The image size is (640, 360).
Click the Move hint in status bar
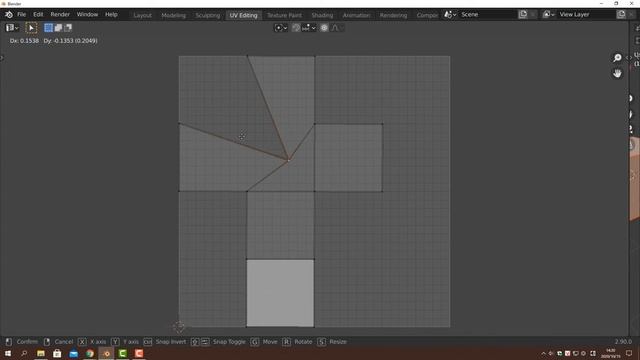264,342
